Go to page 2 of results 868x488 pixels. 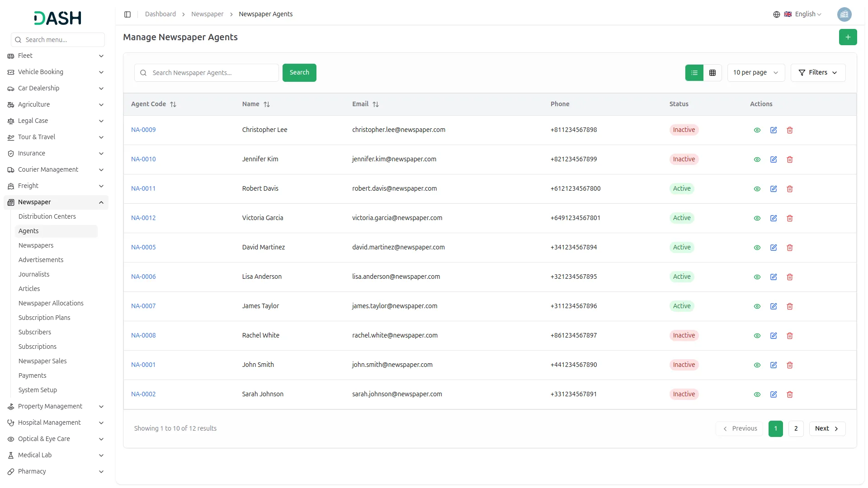pyautogui.click(x=796, y=428)
